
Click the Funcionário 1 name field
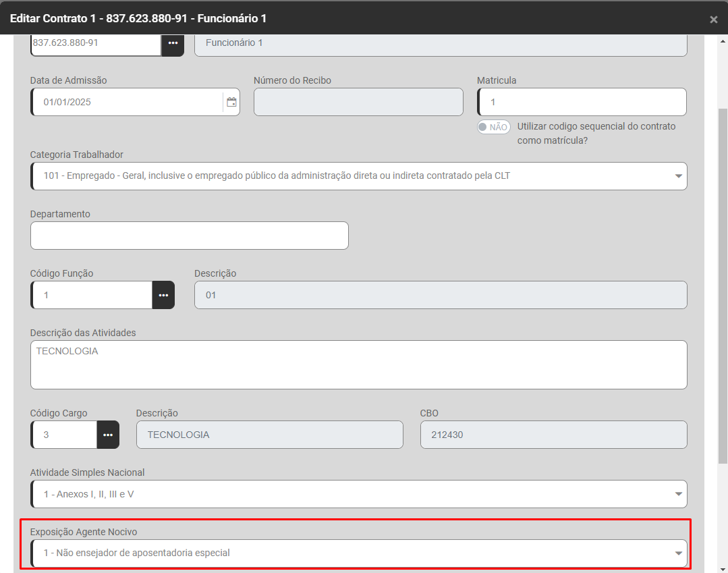[440, 43]
